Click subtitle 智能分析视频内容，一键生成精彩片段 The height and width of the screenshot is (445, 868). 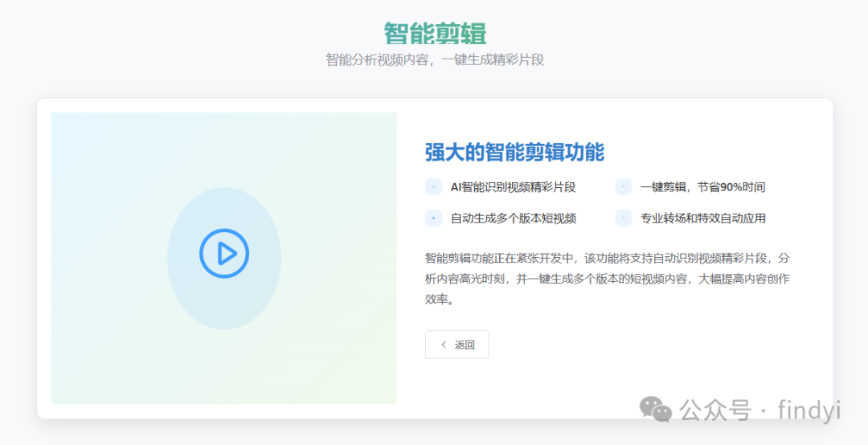(435, 59)
